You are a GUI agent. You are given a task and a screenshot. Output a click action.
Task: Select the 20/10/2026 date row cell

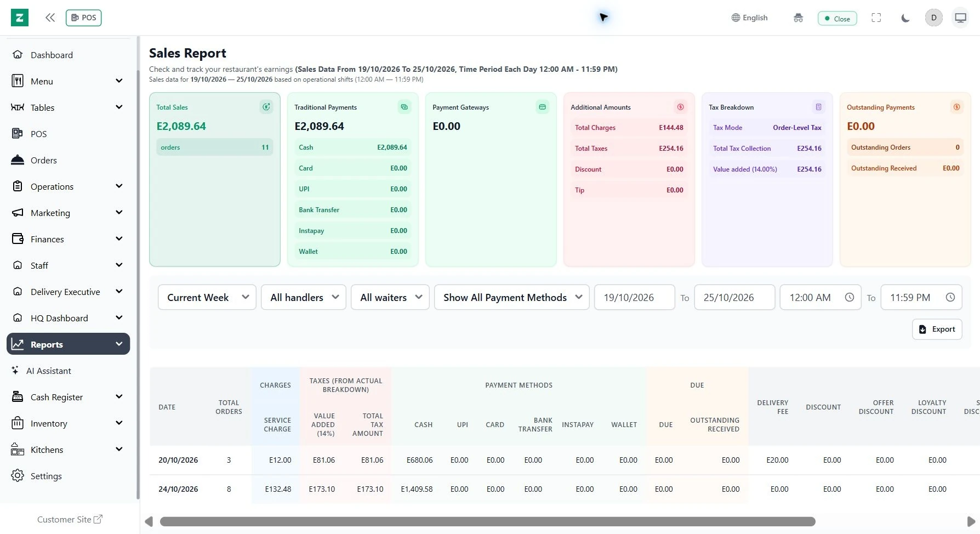(x=178, y=460)
